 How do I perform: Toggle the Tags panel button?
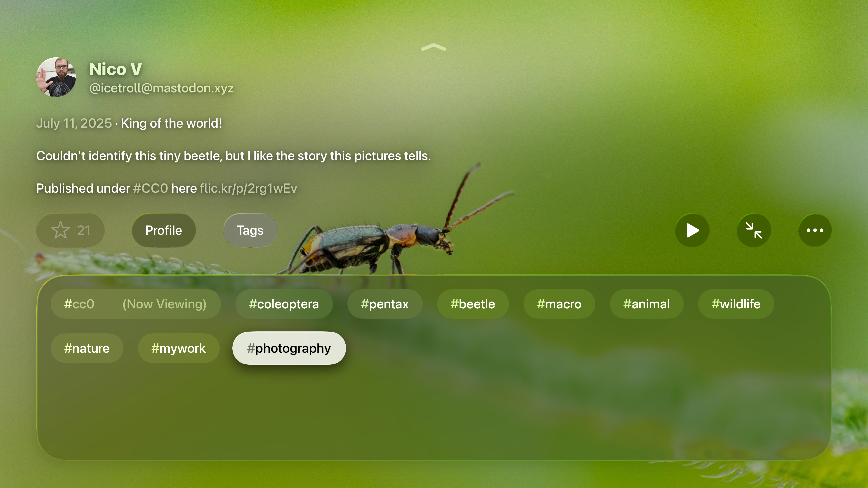250,230
